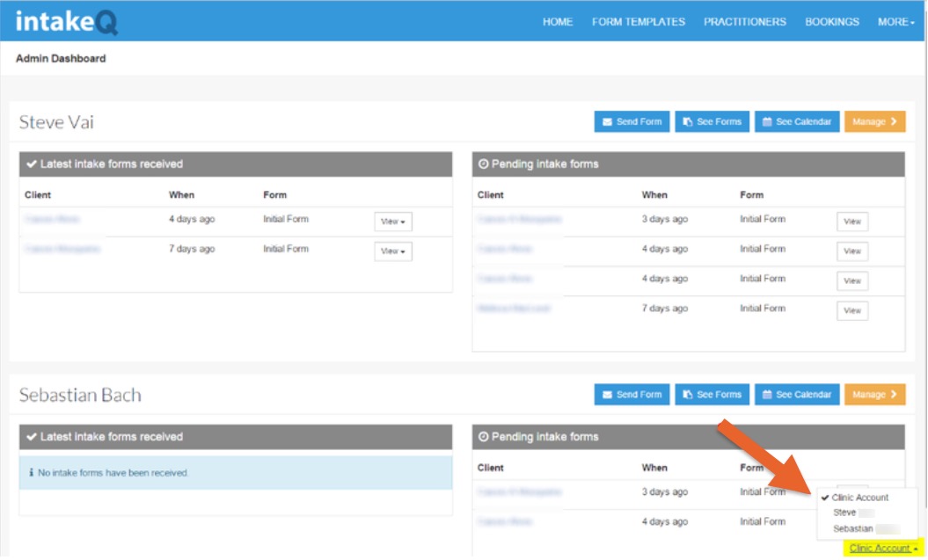View Steve Vai's pending form from 7 days ago
This screenshot has height=560, width=928.
852,310
